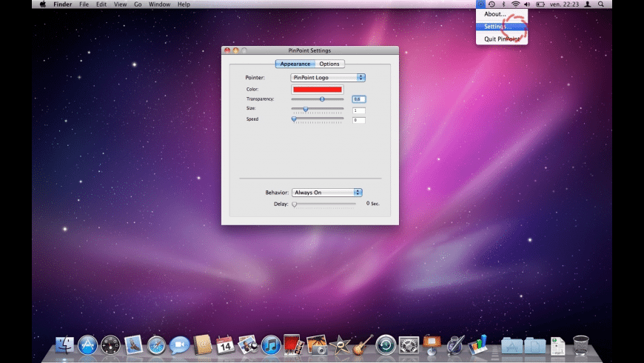Viewport: 644px width, 363px height.
Task: Minimize the PinPoint Settings window
Action: click(235, 50)
